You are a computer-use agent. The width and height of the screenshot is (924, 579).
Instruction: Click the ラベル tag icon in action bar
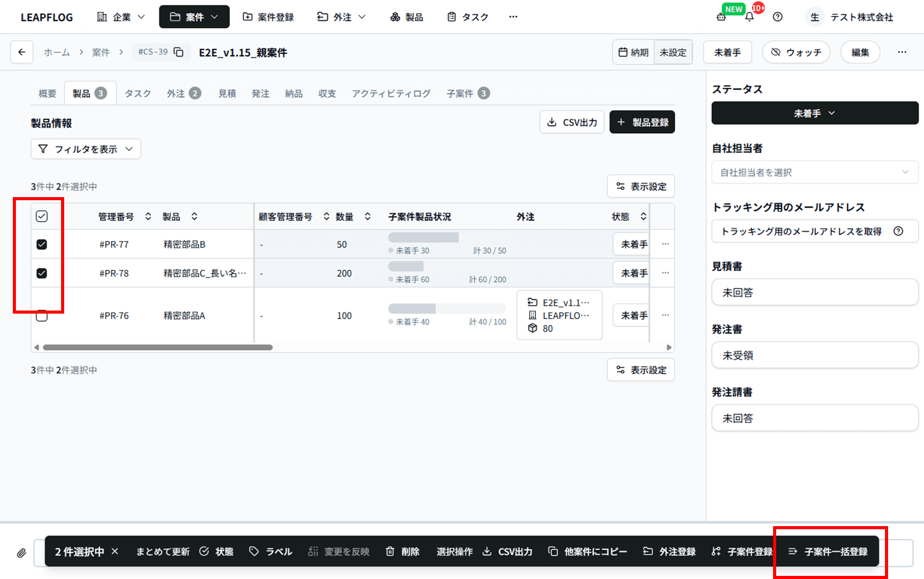click(x=255, y=551)
